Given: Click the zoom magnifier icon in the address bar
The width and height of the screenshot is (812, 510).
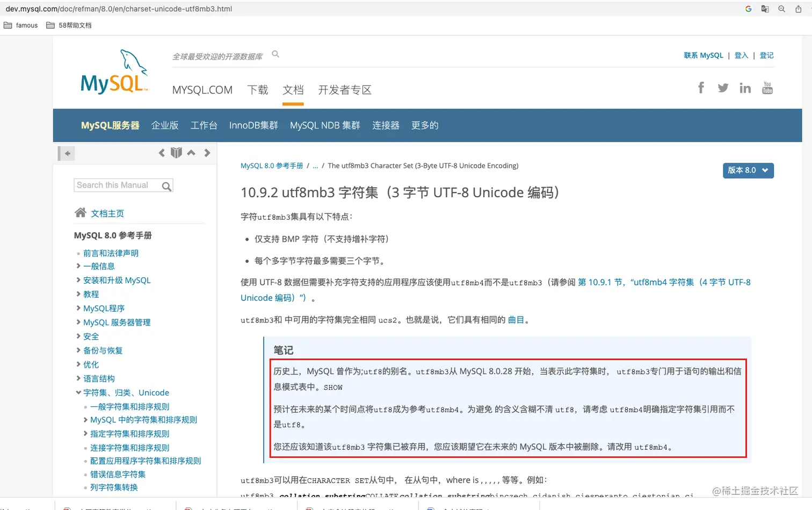Looking at the screenshot, I should pos(781,9).
